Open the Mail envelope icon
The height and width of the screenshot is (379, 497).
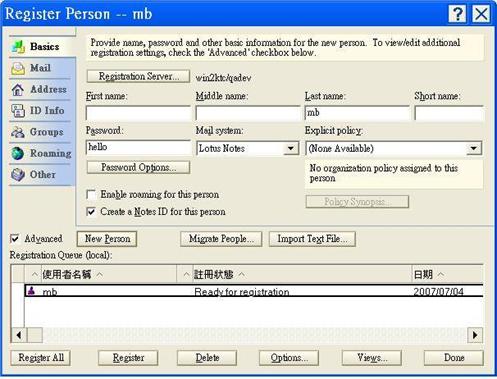pyautogui.click(x=18, y=68)
